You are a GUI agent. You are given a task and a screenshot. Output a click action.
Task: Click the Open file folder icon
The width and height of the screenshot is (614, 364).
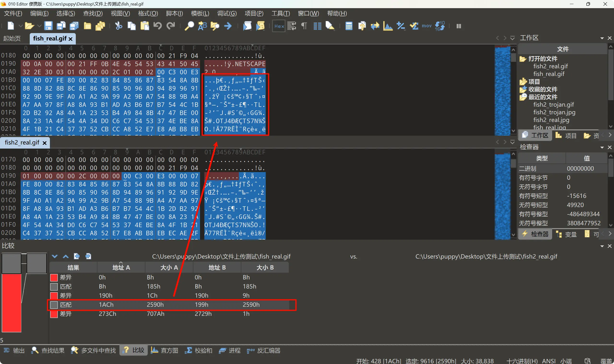click(29, 26)
